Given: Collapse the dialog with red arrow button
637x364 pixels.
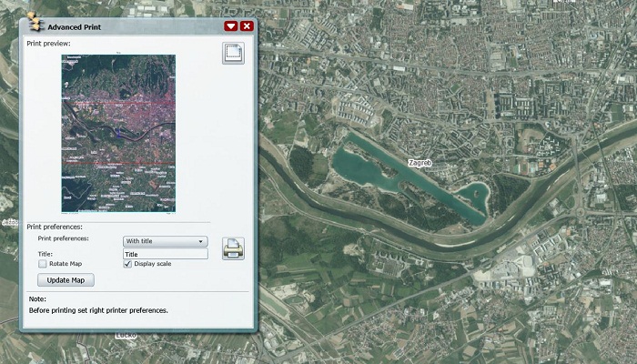Looking at the screenshot, I should pyautogui.click(x=230, y=27).
